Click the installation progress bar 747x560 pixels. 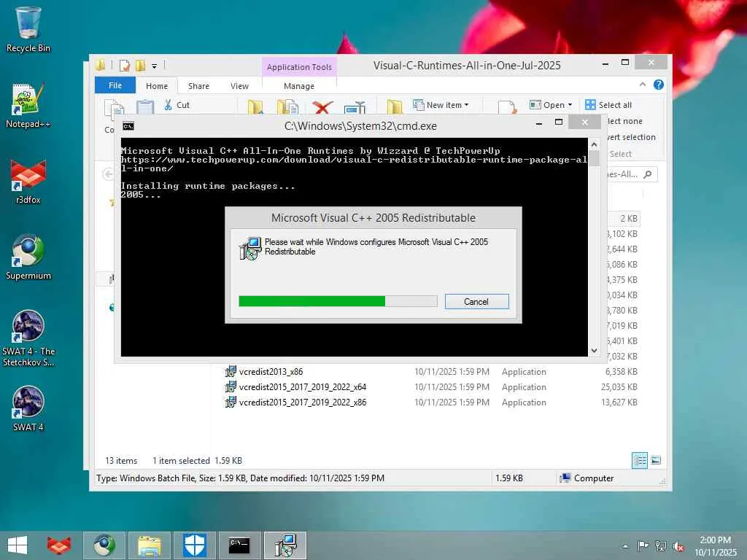pyautogui.click(x=338, y=301)
